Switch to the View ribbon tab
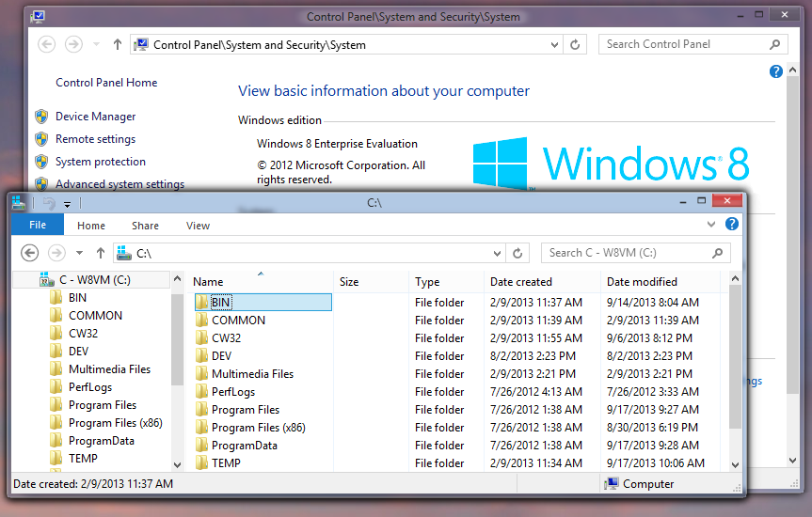 pyautogui.click(x=198, y=226)
